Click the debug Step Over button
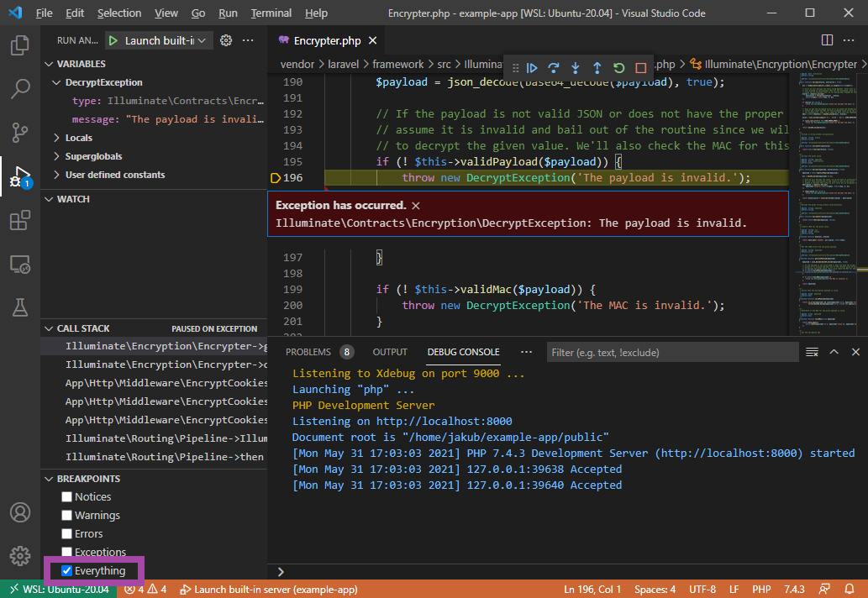The height and width of the screenshot is (598, 868). coord(554,68)
